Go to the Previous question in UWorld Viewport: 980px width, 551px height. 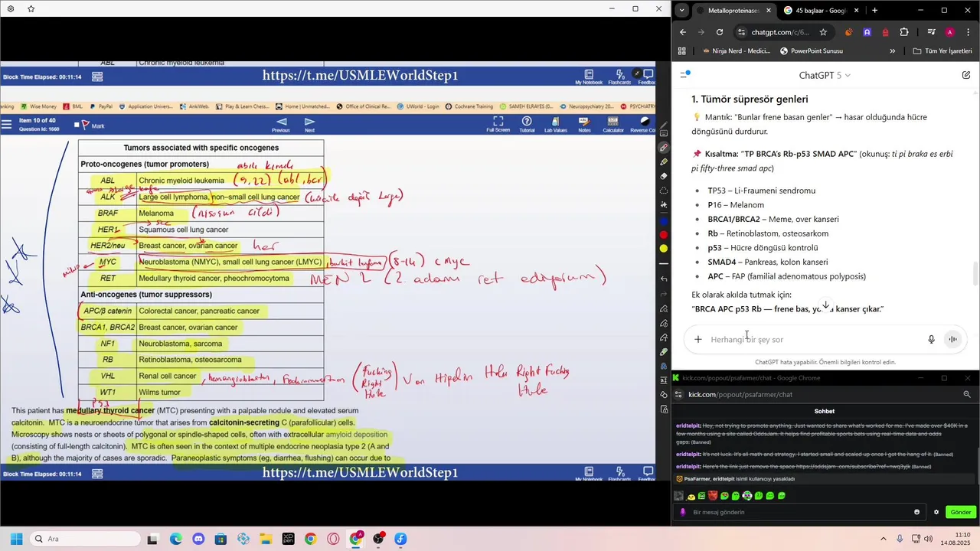(x=281, y=125)
